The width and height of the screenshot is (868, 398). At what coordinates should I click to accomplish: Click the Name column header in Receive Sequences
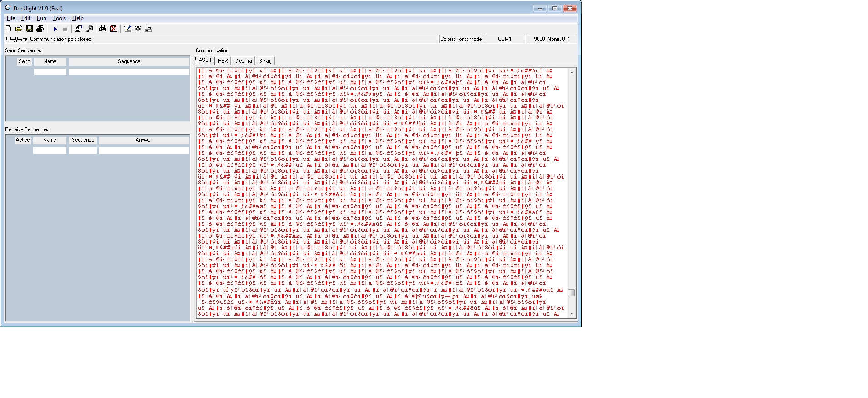pos(49,140)
